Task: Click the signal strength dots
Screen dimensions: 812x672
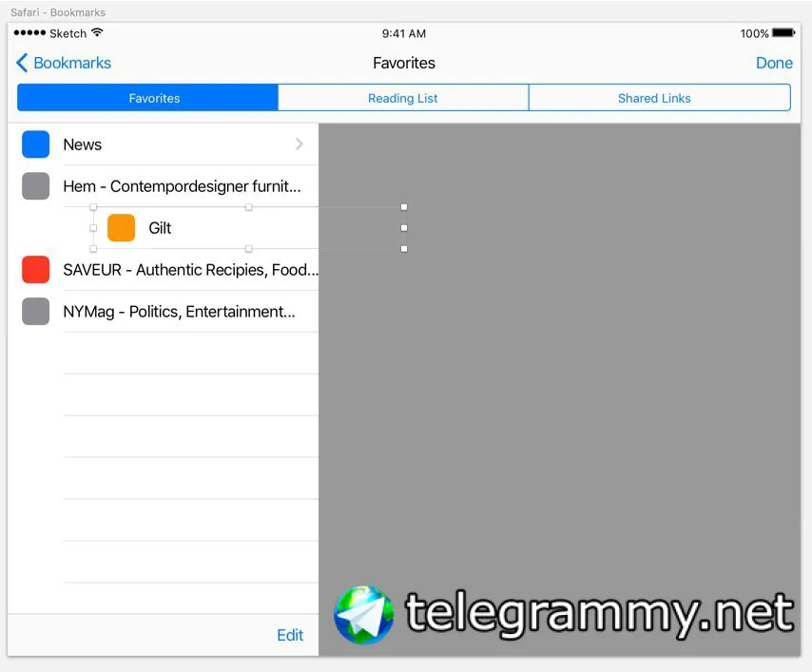Action: 29,32
